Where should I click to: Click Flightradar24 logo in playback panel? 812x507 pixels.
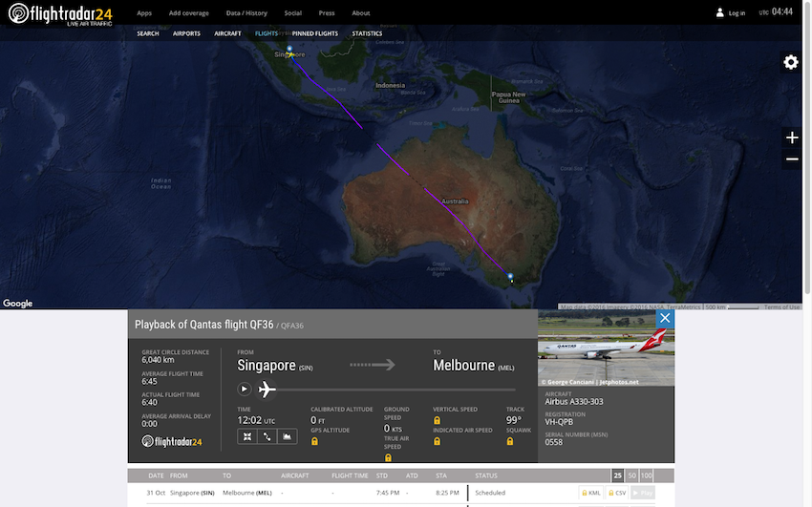tap(172, 441)
